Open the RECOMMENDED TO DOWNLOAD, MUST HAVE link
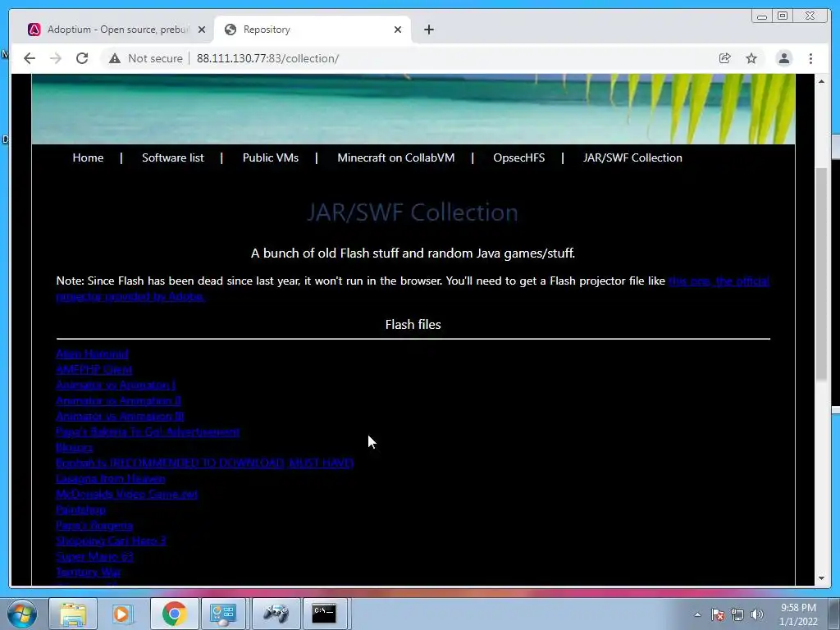The height and width of the screenshot is (630, 840). click(204, 463)
